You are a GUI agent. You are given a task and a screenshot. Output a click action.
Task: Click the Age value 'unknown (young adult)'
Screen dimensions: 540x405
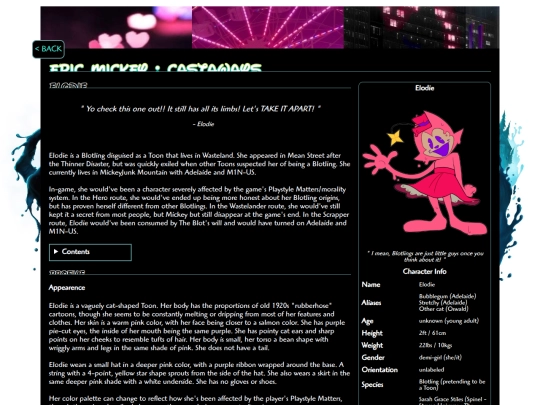(449, 321)
